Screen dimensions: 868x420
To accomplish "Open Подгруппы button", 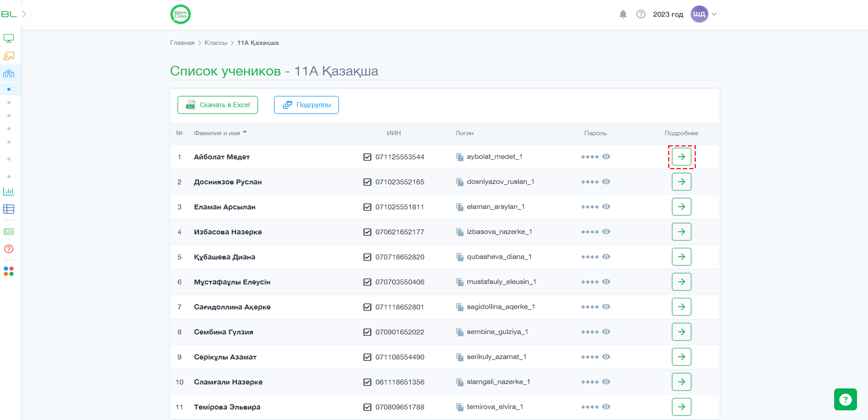I will click(x=306, y=105).
